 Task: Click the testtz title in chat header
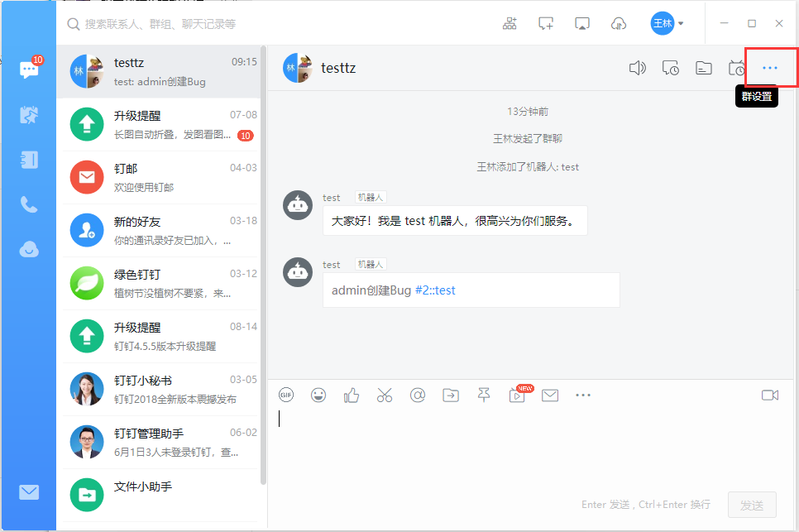(x=338, y=68)
